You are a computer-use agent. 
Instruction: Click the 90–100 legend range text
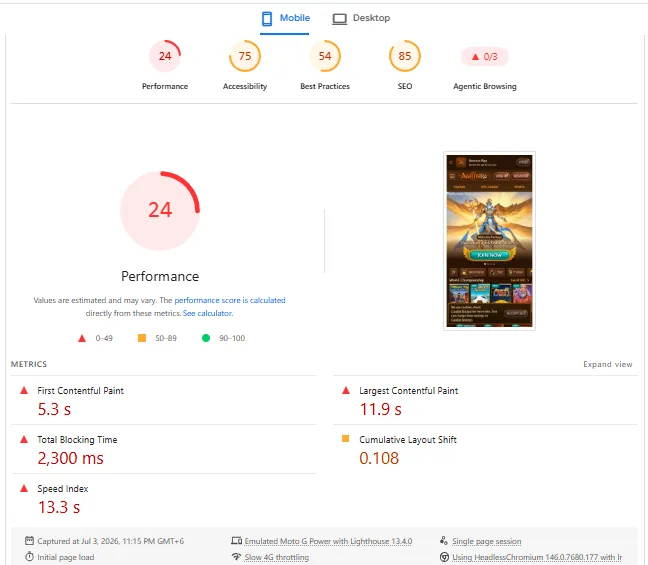click(x=232, y=338)
